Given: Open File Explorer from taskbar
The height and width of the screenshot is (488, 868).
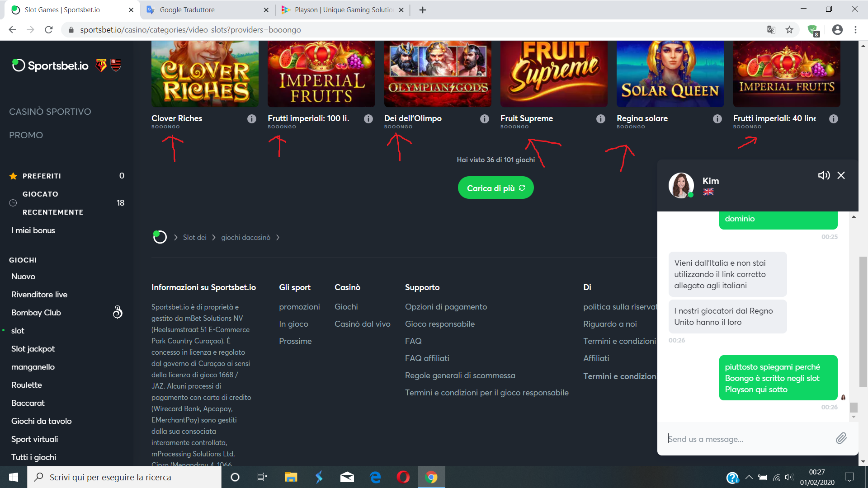Looking at the screenshot, I should tap(291, 477).
